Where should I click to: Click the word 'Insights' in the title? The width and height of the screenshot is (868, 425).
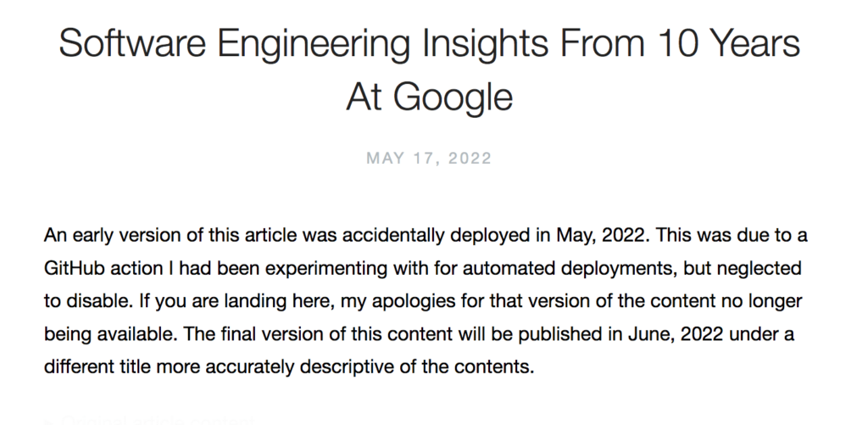pos(487,44)
